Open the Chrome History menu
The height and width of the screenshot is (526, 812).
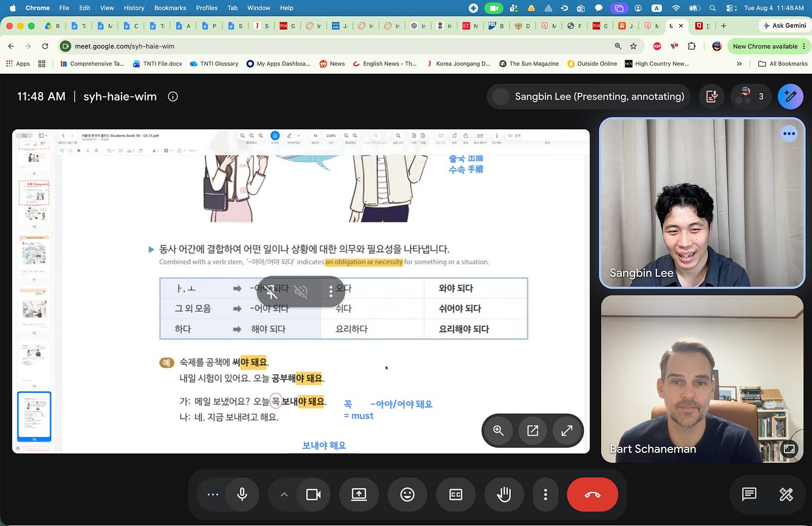pos(134,8)
